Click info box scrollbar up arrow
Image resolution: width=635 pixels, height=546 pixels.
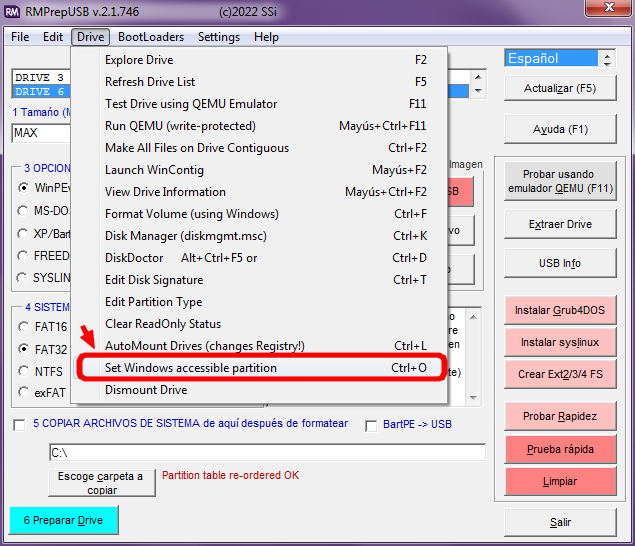473,317
